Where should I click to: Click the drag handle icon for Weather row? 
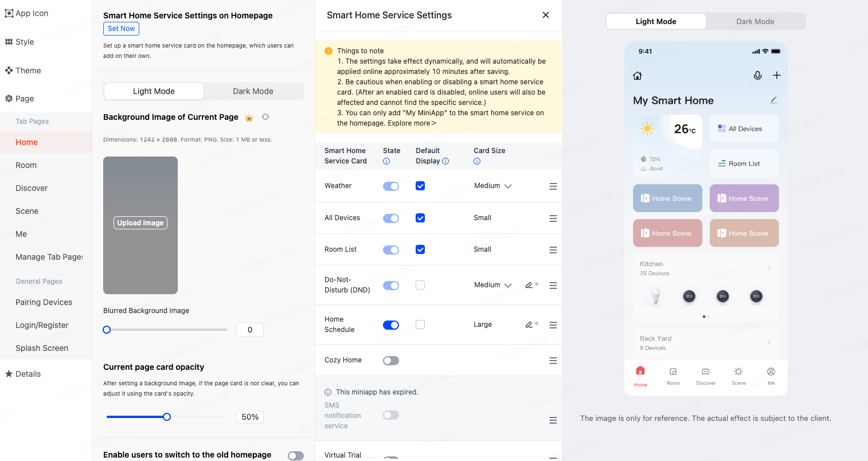553,186
